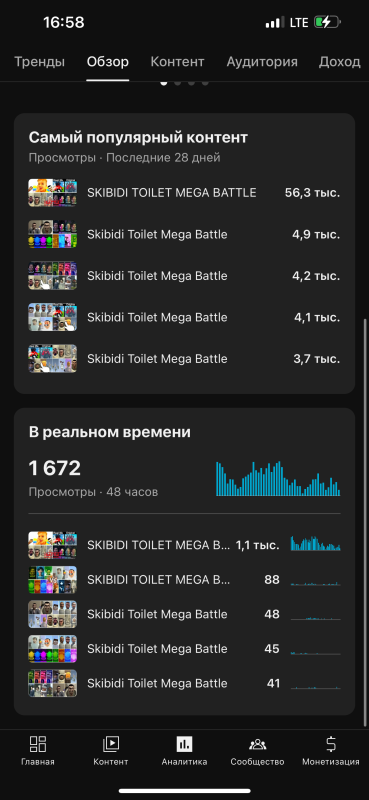Open realtime video row showing 88 views

tap(184, 580)
